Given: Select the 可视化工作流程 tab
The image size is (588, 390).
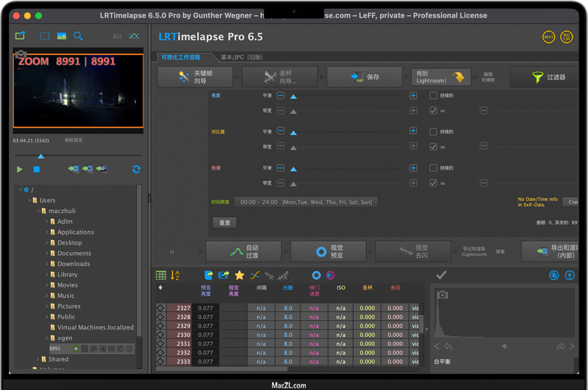Looking at the screenshot, I should tap(181, 57).
